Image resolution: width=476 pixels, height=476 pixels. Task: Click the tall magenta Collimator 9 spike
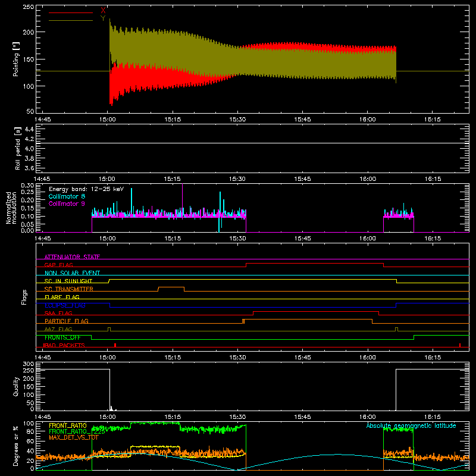(x=182, y=198)
